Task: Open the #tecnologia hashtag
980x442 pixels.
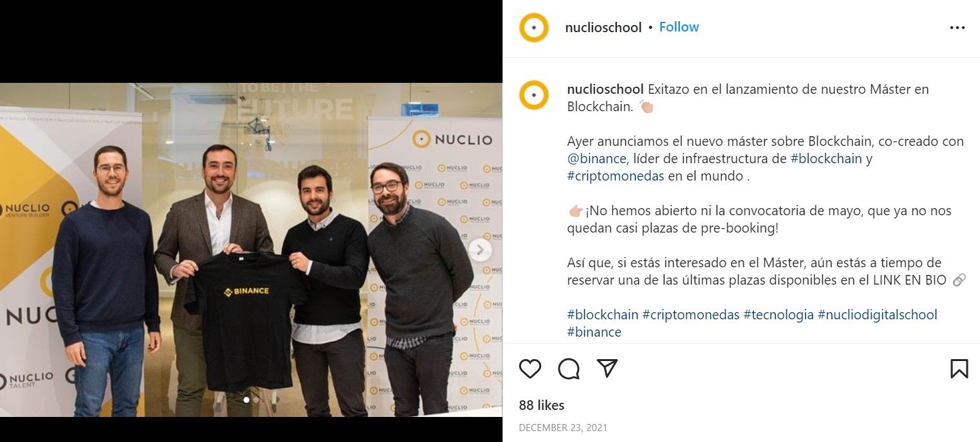Action: [x=778, y=315]
